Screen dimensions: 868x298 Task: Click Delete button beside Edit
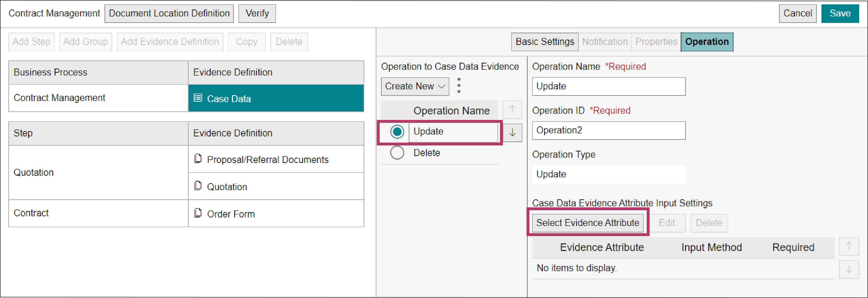(x=709, y=223)
